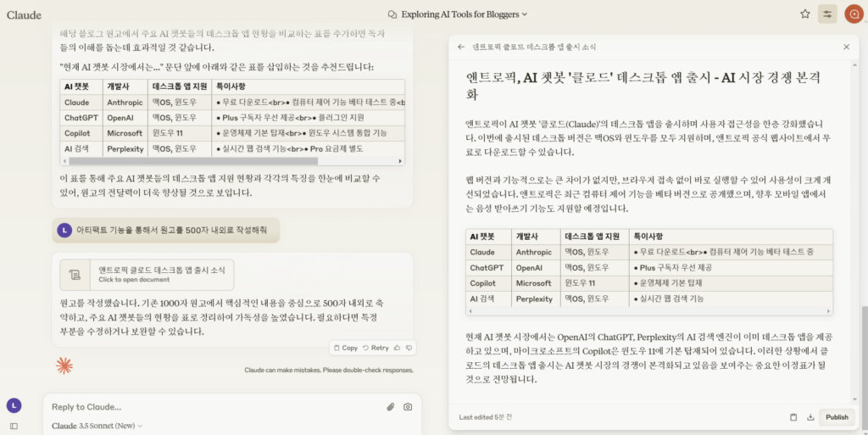Click the OpenAI cell in the chat table

[125, 118]
